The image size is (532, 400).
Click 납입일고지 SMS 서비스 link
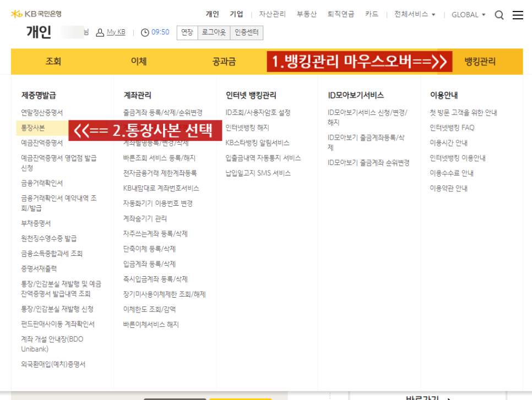[258, 173]
